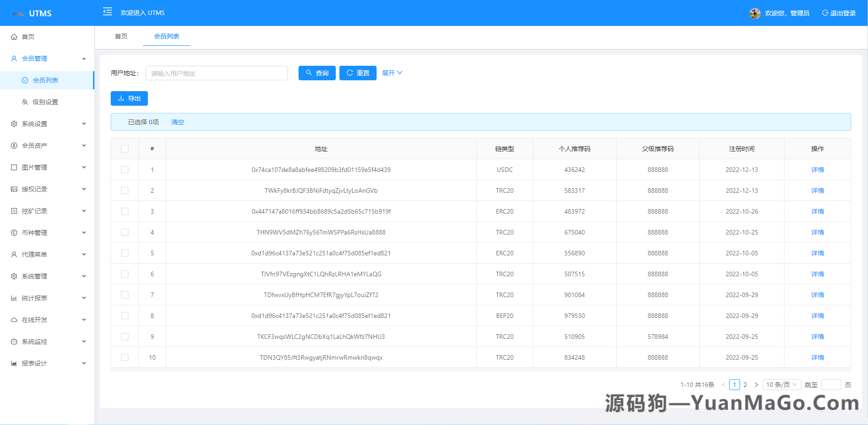
Task: Click the 导出 export button
Action: tap(129, 98)
